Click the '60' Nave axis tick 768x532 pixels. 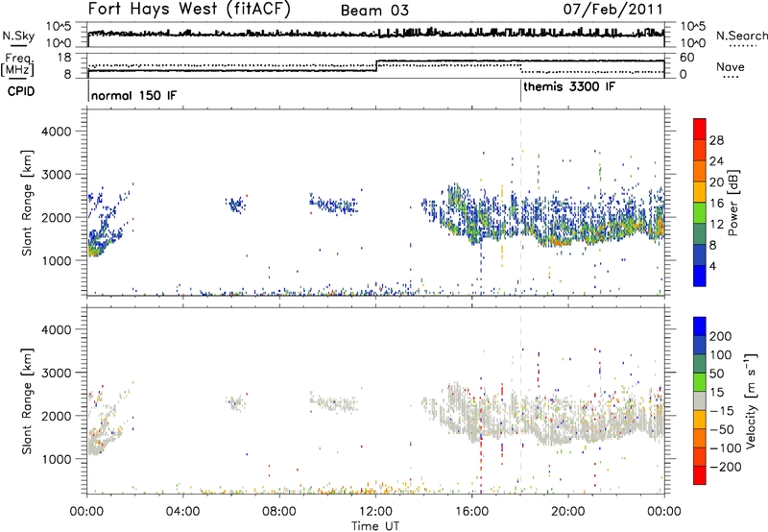pos(687,58)
